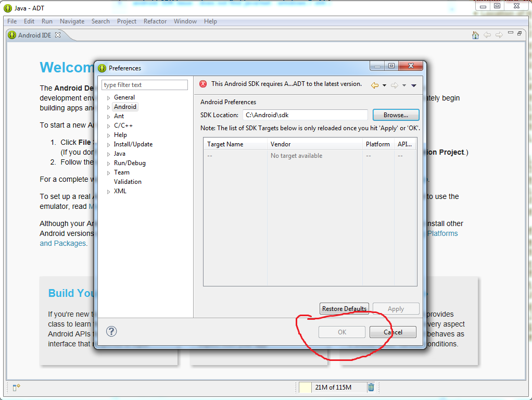This screenshot has height=400, width=532.
Task: Open the back history dropdown arrow in Preferences
Action: click(384, 85)
